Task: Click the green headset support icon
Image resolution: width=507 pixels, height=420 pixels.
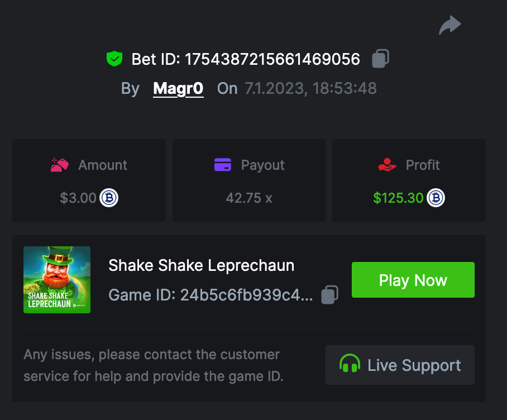Action: point(350,365)
